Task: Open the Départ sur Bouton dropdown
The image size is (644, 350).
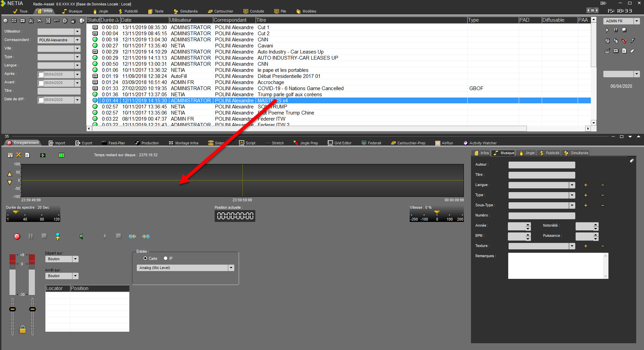Action: (76, 259)
